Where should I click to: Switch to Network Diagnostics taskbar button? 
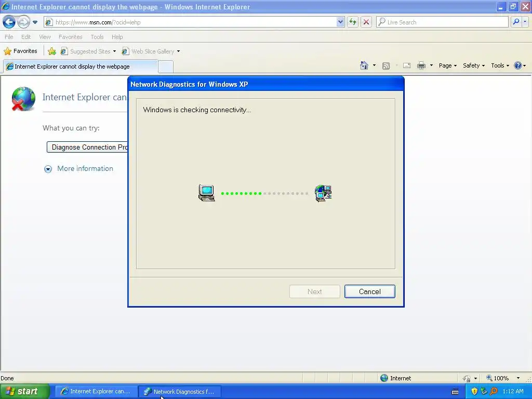click(x=180, y=392)
